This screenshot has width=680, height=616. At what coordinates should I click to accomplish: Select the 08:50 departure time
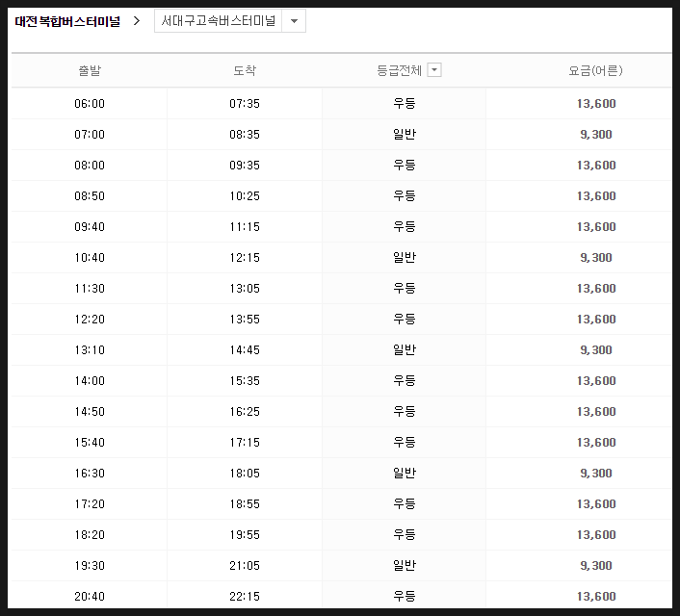click(90, 196)
